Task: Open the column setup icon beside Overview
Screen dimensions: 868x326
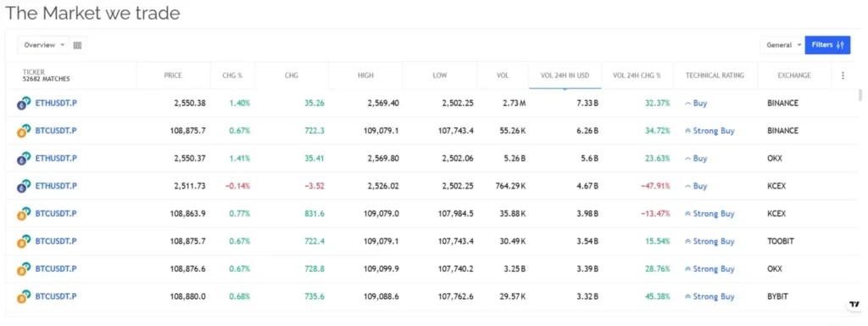Action: pos(77,46)
